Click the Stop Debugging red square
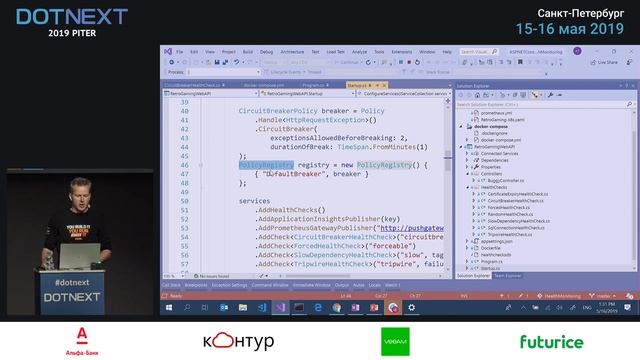Viewport: 640px width, 360px height. click(x=409, y=62)
